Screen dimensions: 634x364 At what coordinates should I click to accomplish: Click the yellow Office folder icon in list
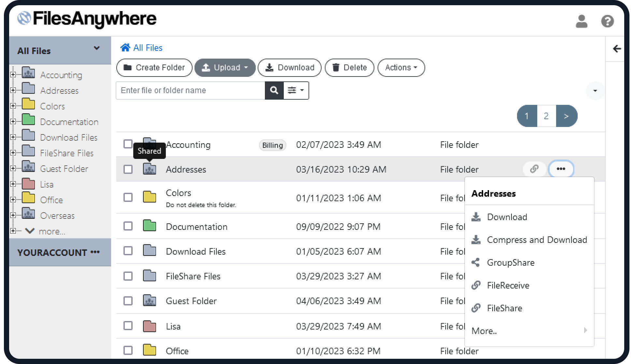[x=150, y=350]
